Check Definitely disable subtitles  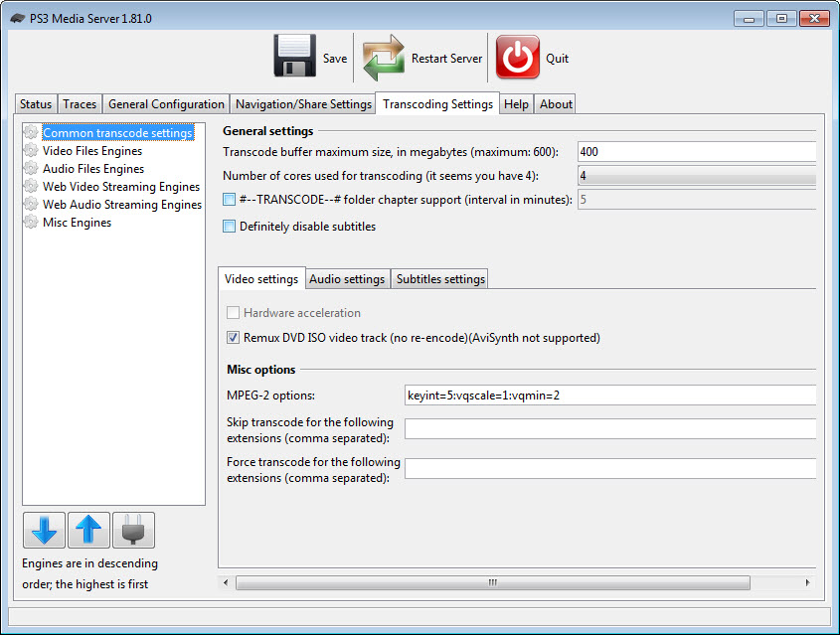[x=229, y=227]
